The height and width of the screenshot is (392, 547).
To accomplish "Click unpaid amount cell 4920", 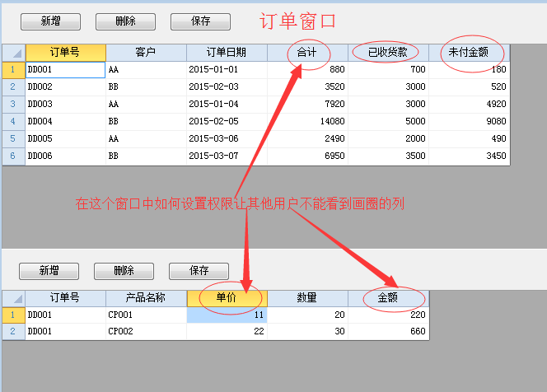I will [469, 105].
